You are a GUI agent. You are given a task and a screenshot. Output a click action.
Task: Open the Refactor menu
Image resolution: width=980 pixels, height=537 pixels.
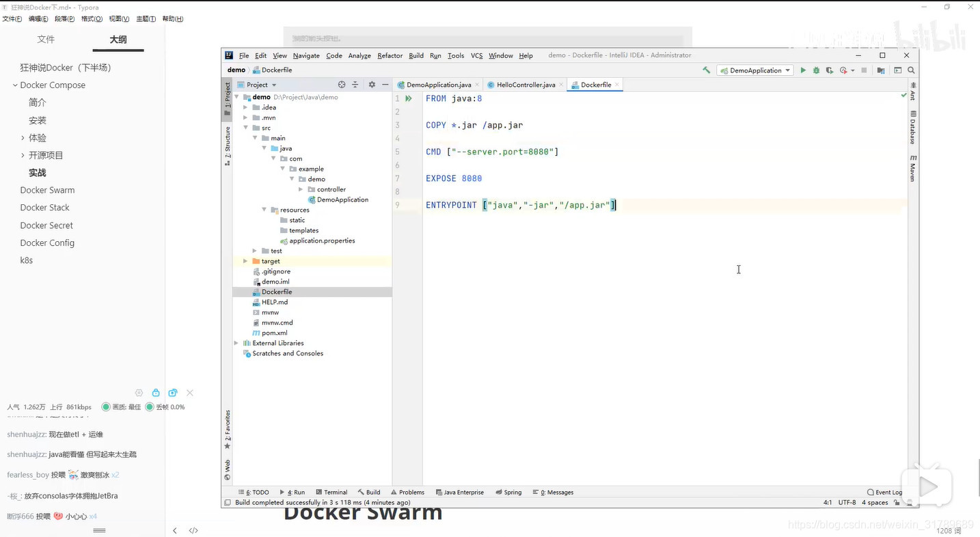click(x=390, y=55)
